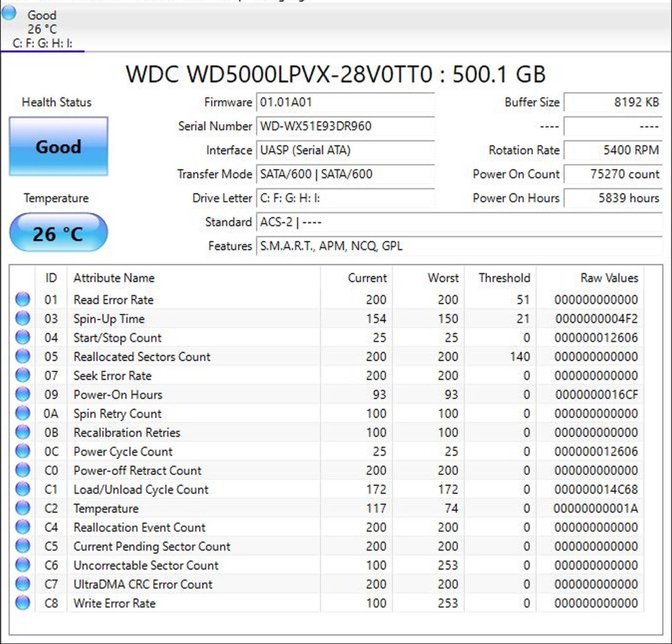Click status icon for Start/Stop Count
672x644 pixels.
tap(23, 337)
